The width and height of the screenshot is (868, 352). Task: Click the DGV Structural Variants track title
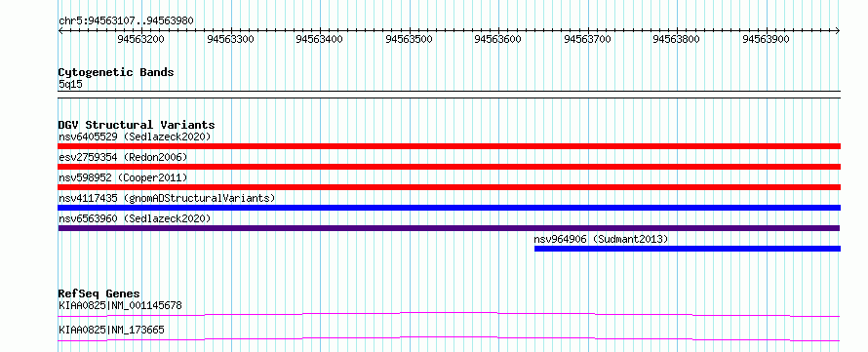[x=137, y=125]
